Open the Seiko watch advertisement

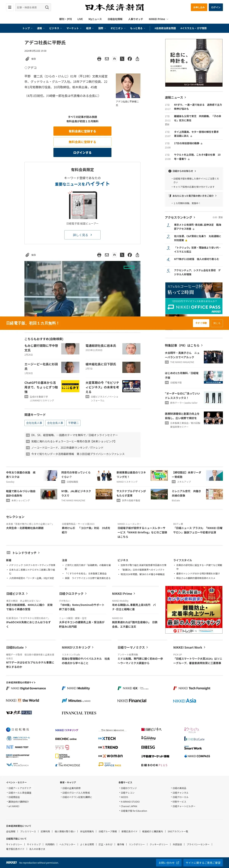194,63
